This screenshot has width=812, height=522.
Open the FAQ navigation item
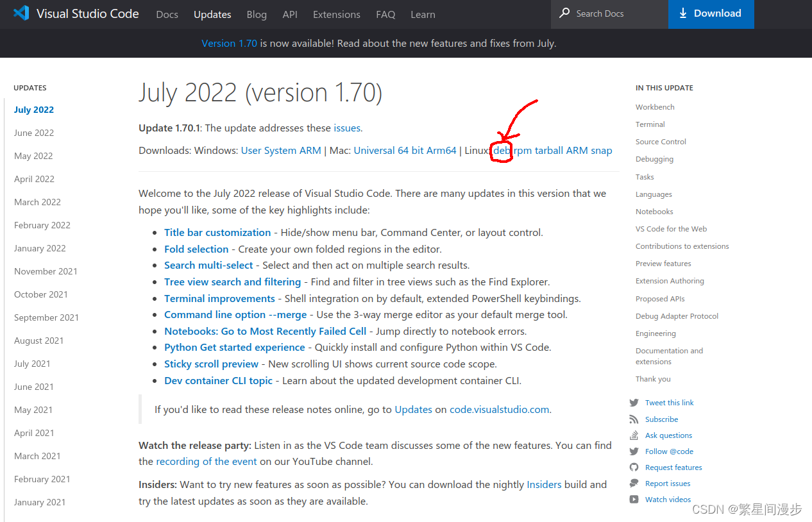click(385, 14)
